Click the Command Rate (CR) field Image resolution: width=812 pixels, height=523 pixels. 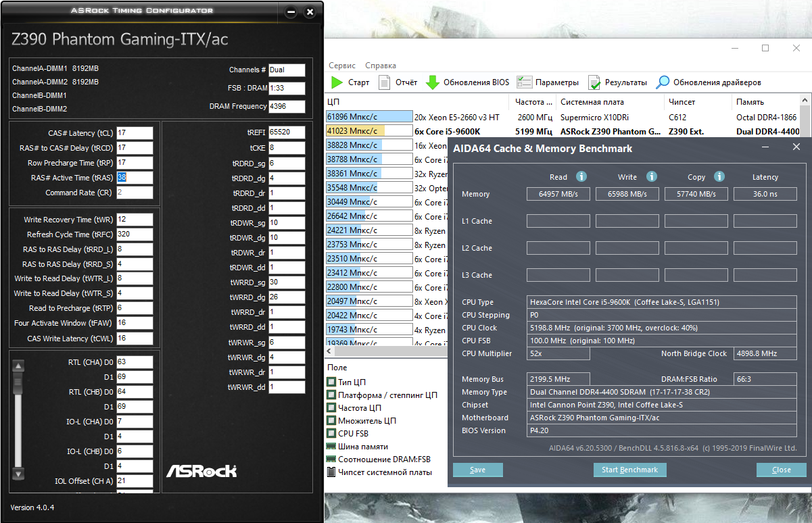coord(135,192)
